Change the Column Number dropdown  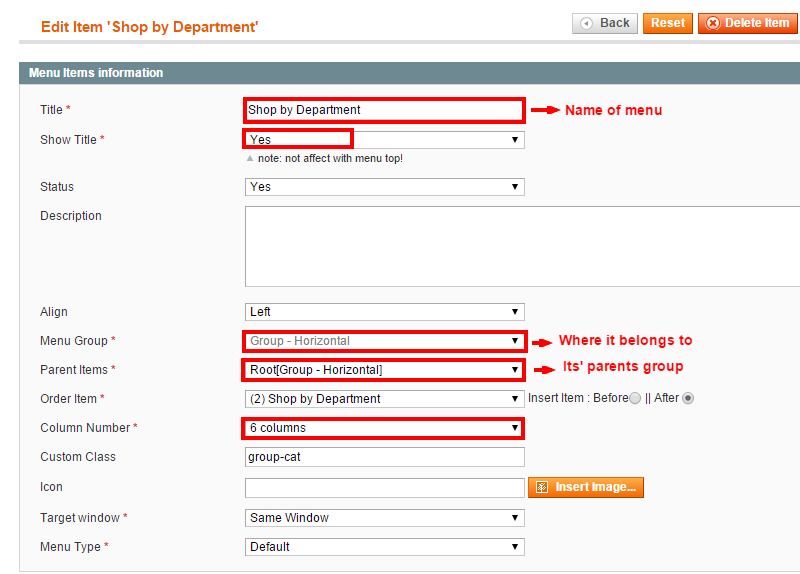click(x=385, y=428)
